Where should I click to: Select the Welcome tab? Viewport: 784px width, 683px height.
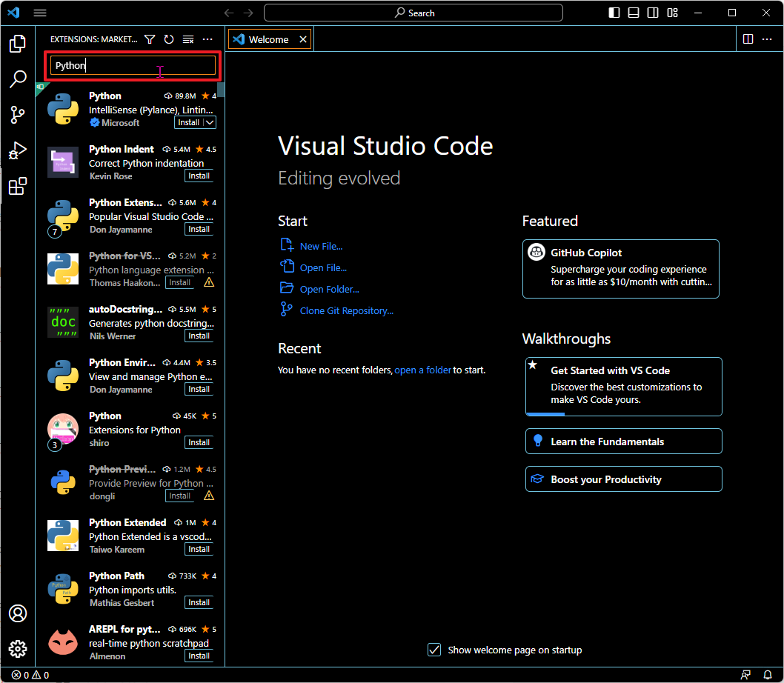(269, 39)
